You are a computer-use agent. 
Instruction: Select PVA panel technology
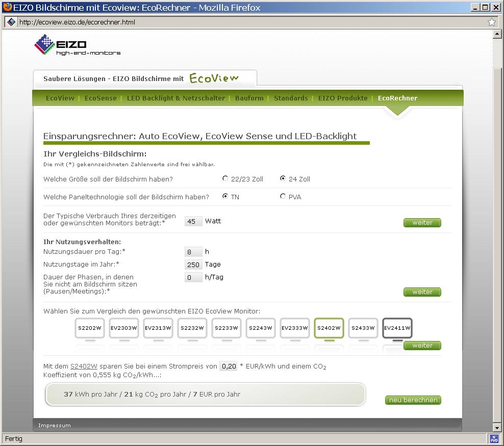pos(283,196)
